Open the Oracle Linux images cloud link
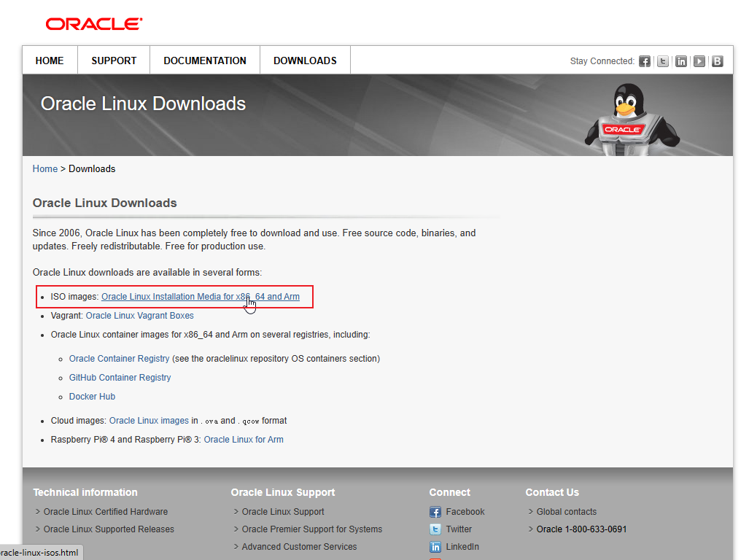The width and height of the screenshot is (749, 560). (x=149, y=421)
